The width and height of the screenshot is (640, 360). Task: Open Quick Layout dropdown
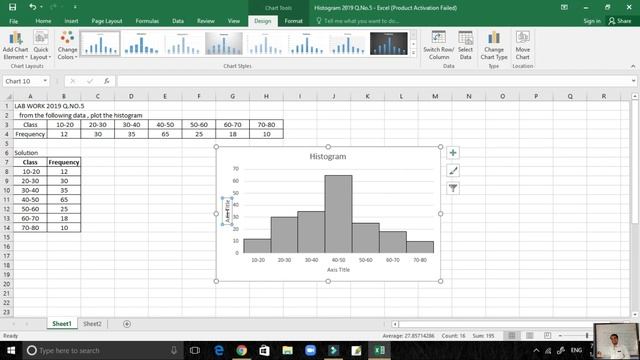click(41, 46)
